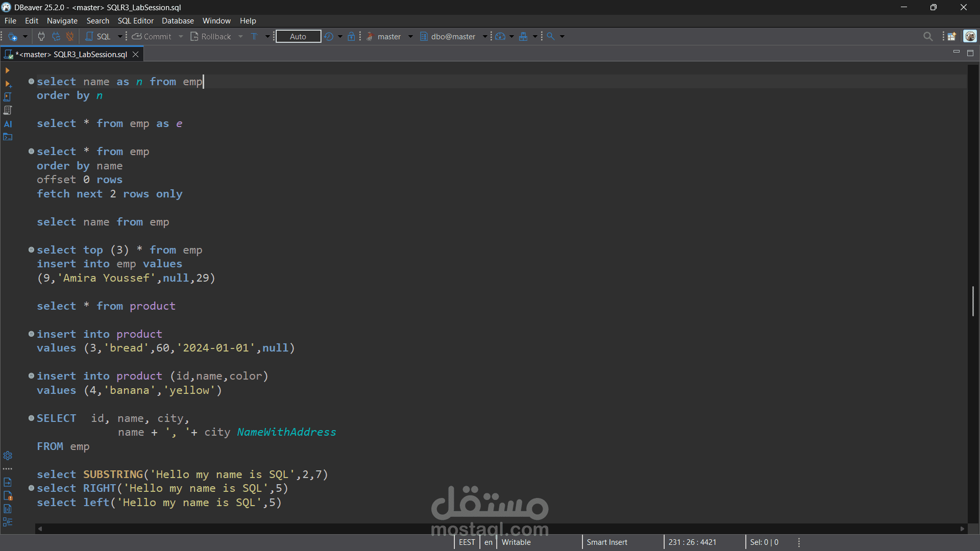Expand the New Connection dropdown arrow
The image size is (980, 551).
coord(24,37)
